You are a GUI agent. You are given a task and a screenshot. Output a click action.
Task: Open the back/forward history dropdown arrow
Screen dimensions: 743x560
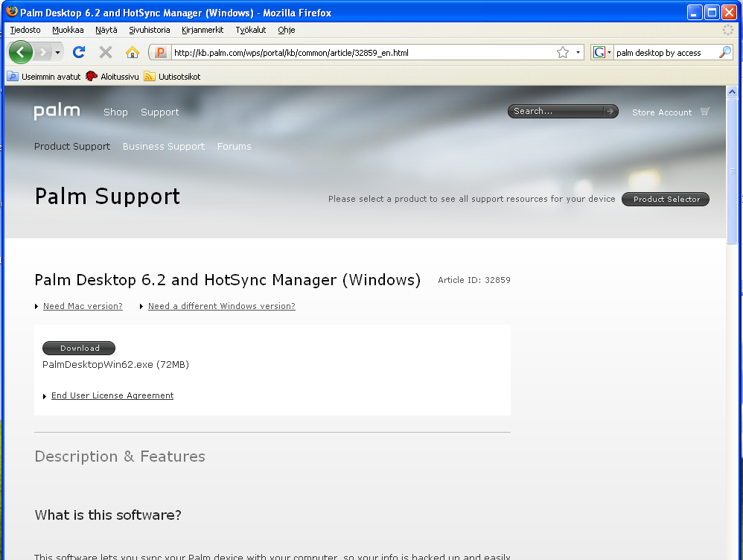(57, 52)
